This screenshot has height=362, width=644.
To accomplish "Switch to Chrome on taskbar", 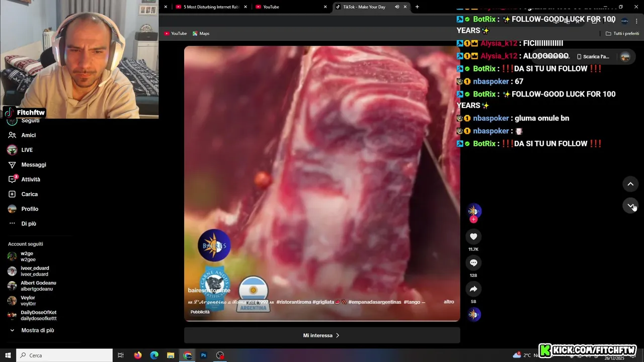I will (x=187, y=355).
